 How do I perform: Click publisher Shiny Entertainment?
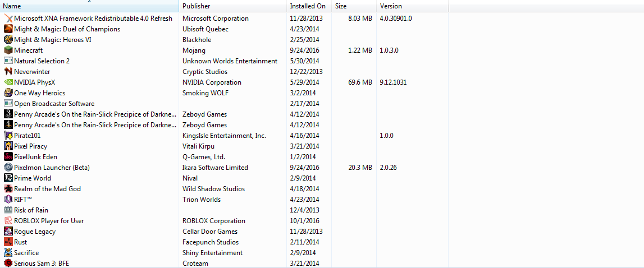click(212, 253)
